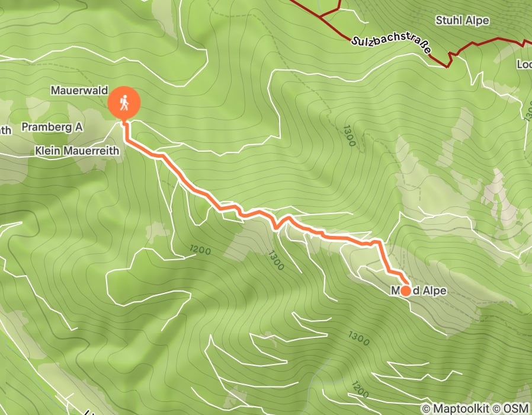The image size is (532, 415).
Task: Click the 1300 contour label below the route
Action: (x=275, y=260)
